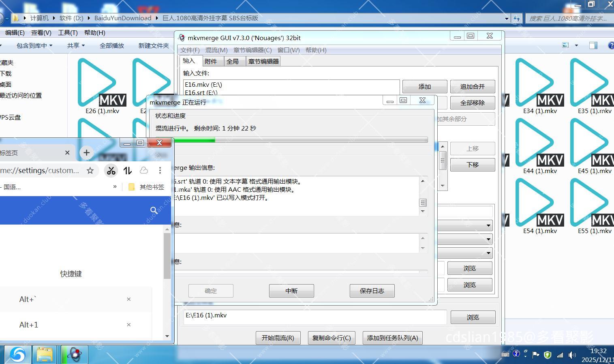Viewport: 614px width, 364px height.
Task: Toggle the bookmark star in the address bar
Action: coord(90,170)
